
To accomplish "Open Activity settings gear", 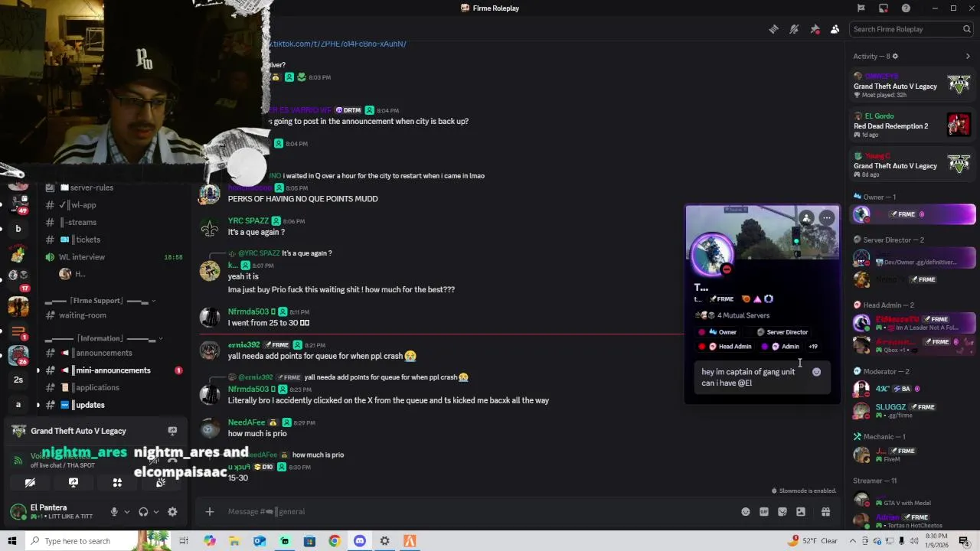I will click(895, 56).
